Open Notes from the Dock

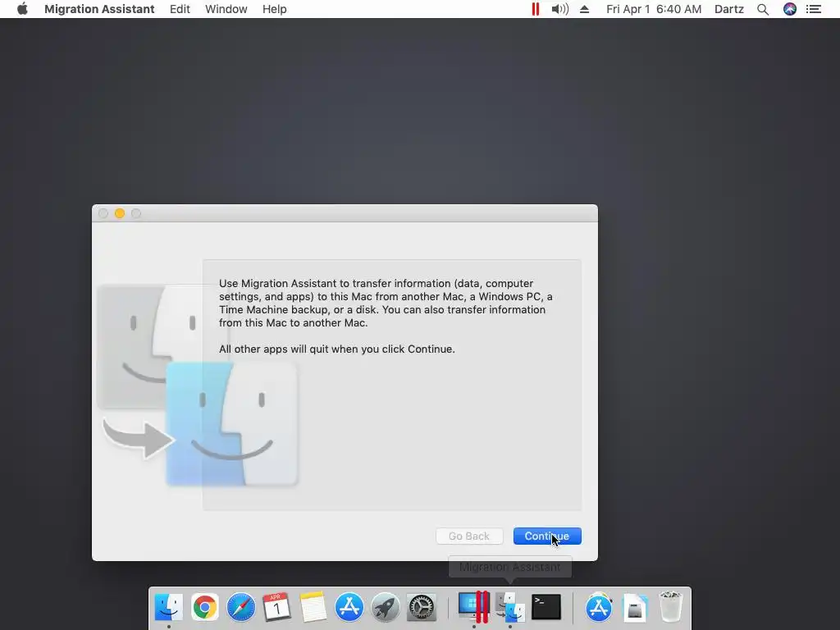pyautogui.click(x=313, y=607)
